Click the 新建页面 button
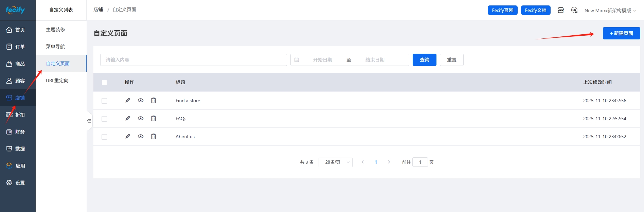644x212 pixels. [621, 33]
